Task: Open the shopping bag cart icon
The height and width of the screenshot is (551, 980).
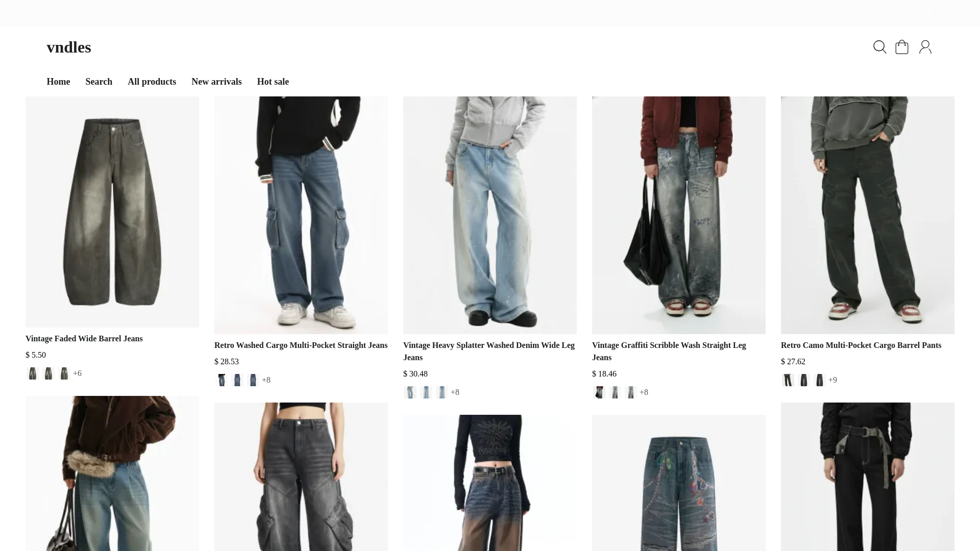Action: point(902,47)
